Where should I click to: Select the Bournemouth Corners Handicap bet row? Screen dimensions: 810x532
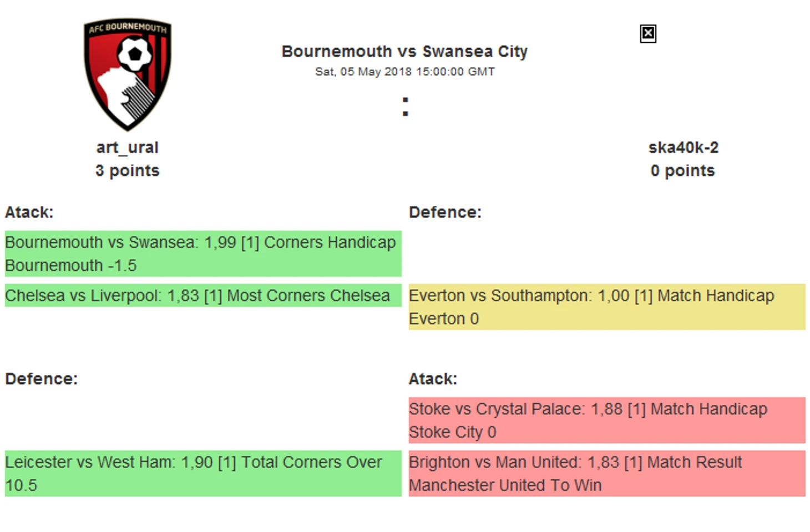click(202, 254)
